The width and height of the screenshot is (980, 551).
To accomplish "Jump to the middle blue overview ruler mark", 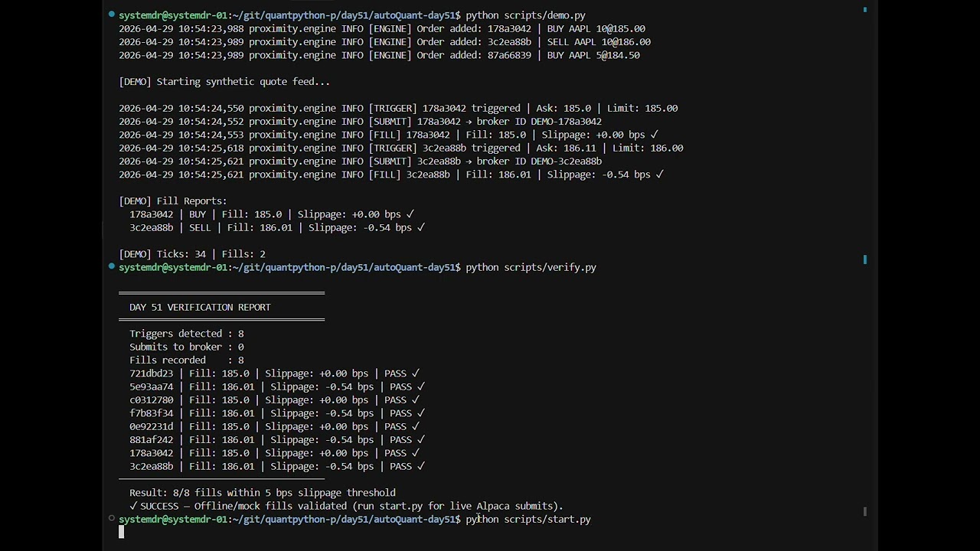I will 865,259.
